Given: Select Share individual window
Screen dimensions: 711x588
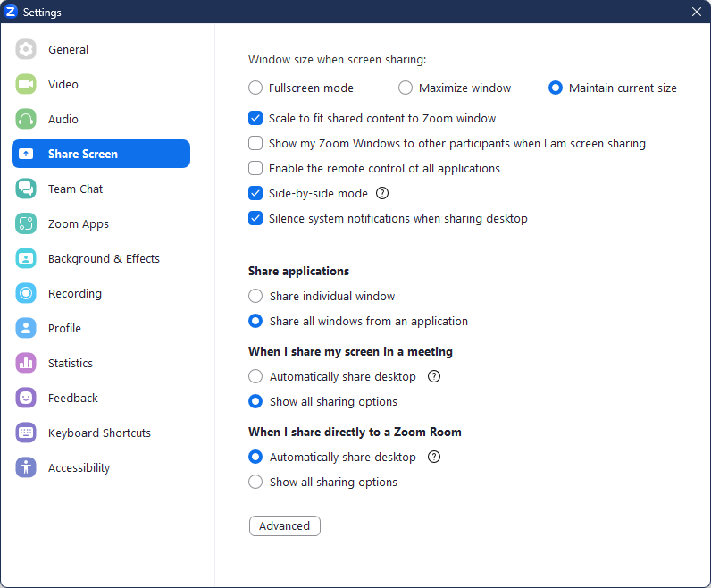Looking at the screenshot, I should pyautogui.click(x=255, y=296).
